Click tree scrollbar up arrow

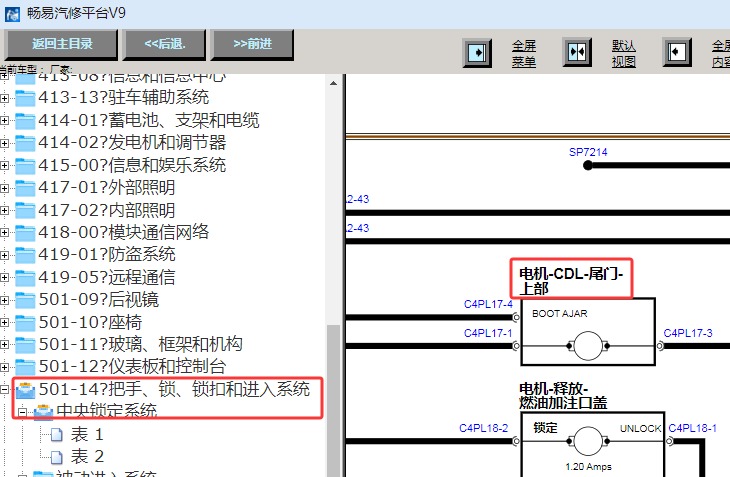pyautogui.click(x=333, y=84)
